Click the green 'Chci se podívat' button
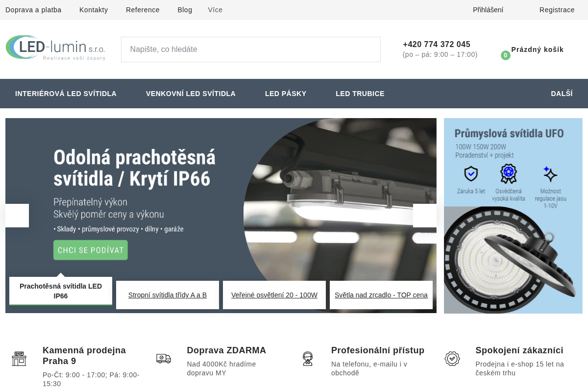The height and width of the screenshot is (392, 588). coord(91,250)
